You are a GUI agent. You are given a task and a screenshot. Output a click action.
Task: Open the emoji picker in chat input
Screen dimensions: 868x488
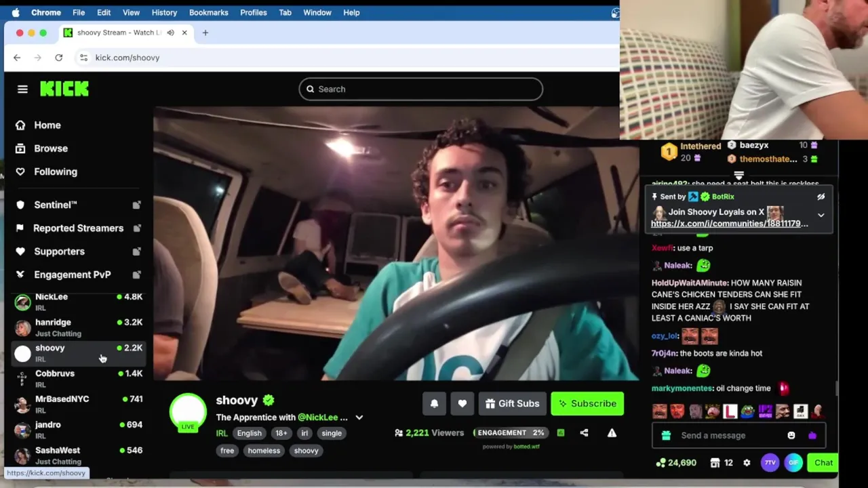[x=791, y=435]
